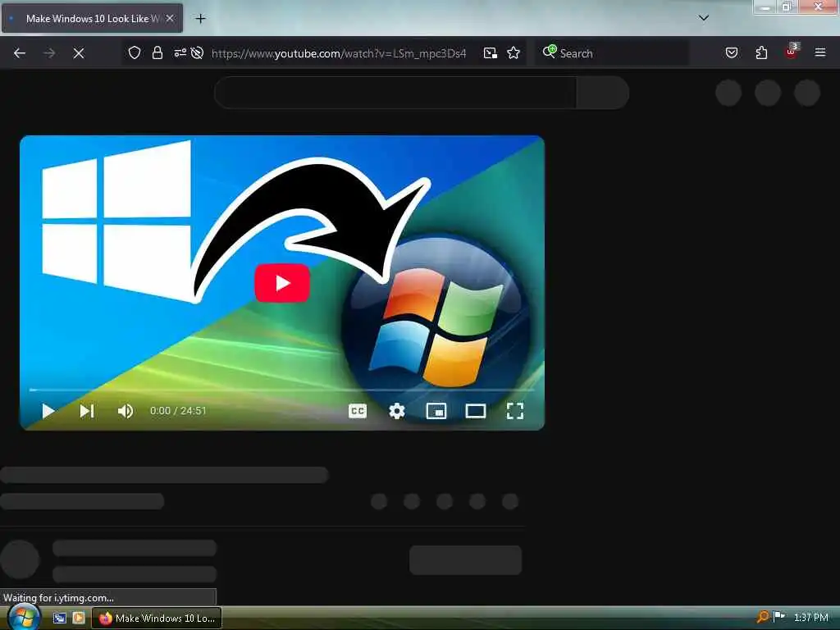The width and height of the screenshot is (840, 630).
Task: Open the site permissions icon
Action: 180,52
